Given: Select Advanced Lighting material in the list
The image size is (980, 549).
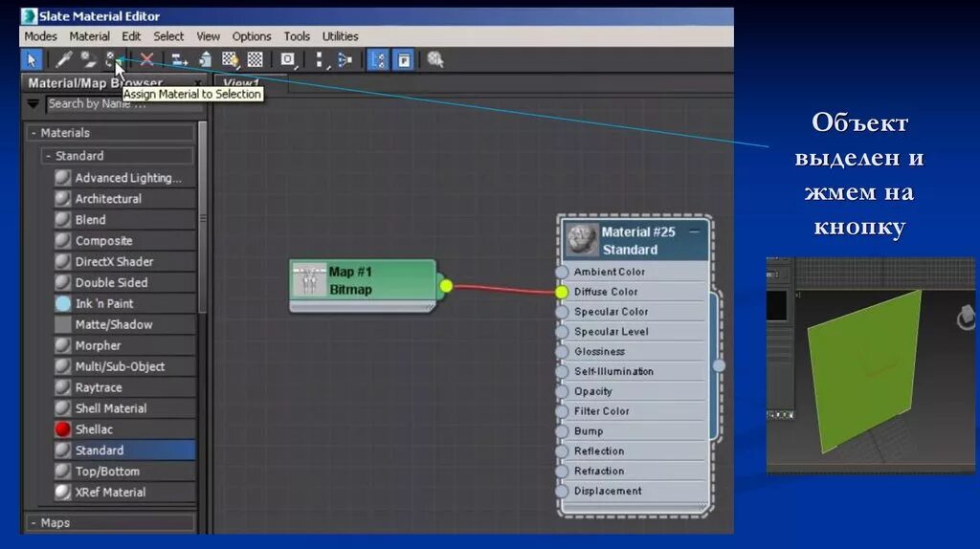Looking at the screenshot, I should [123, 178].
